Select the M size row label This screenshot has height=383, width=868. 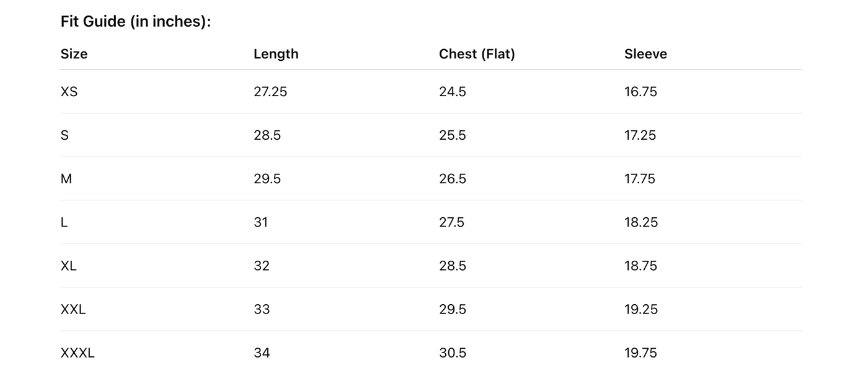pyautogui.click(x=66, y=179)
